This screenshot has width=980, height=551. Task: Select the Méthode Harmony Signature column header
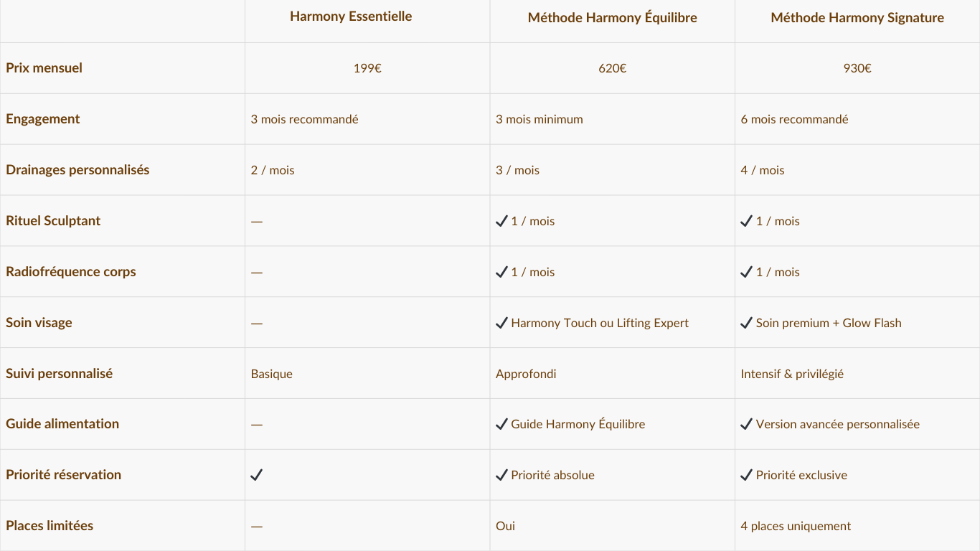pyautogui.click(x=857, y=18)
